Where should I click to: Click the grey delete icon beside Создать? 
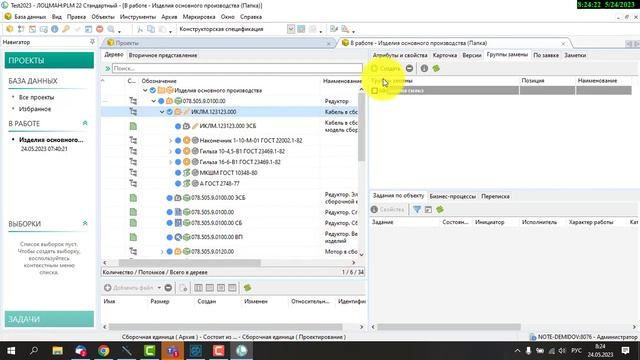click(409, 69)
